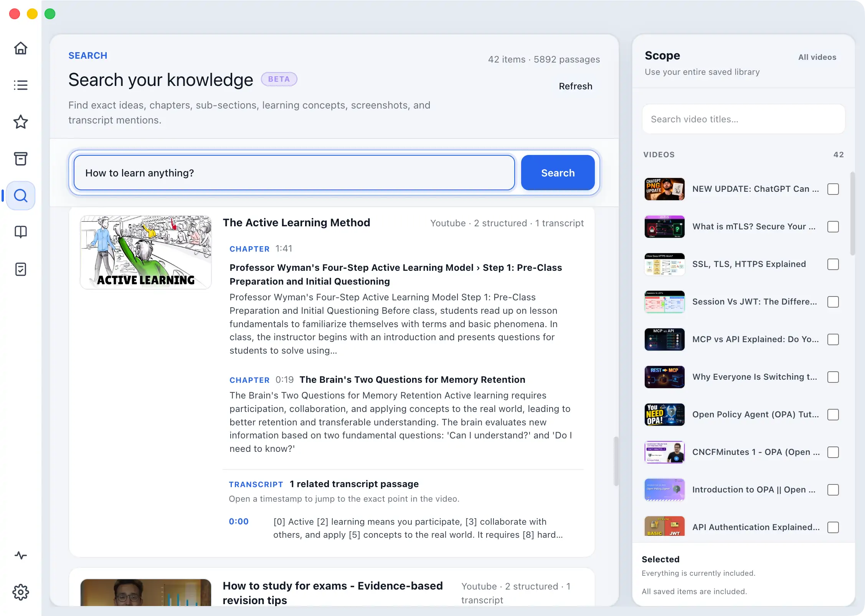The height and width of the screenshot is (616, 865).
Task: Select the magnifier search icon in sidebar
Action: [21, 196]
